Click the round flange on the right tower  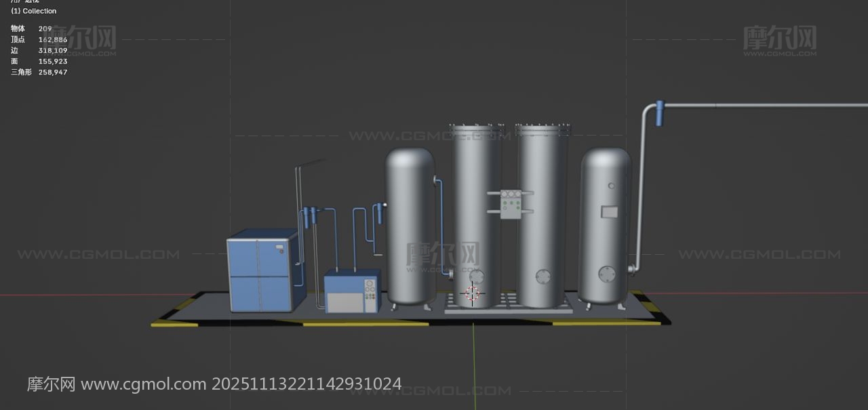coord(543,276)
